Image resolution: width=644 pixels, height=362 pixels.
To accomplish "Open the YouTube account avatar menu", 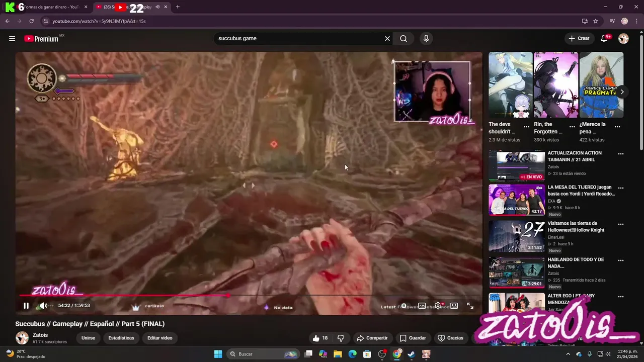I will pos(623,38).
